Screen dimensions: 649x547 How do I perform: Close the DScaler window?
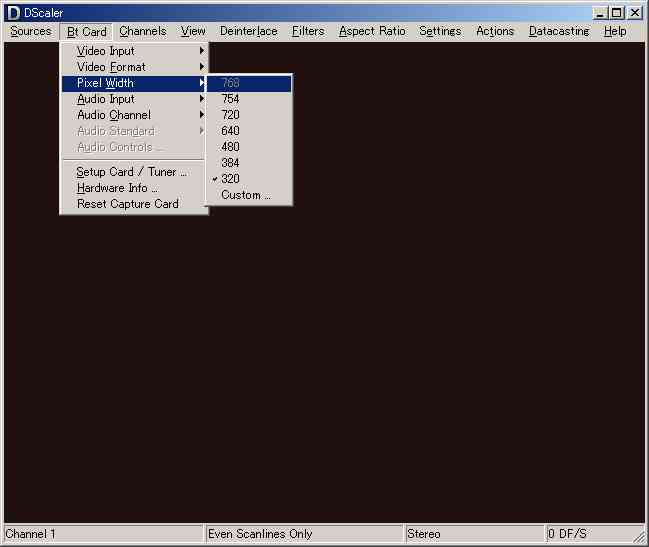[635, 13]
